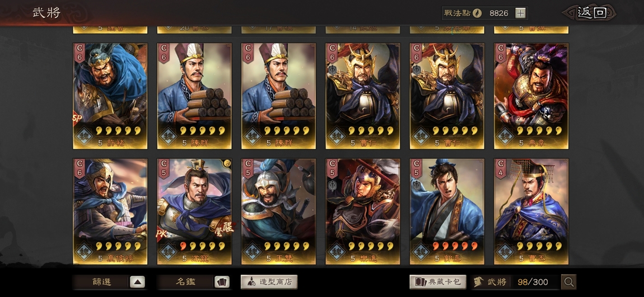Viewport: 644px width, 297px height.
Task: Open the magnifier search icon near 98/300
Action: (569, 282)
